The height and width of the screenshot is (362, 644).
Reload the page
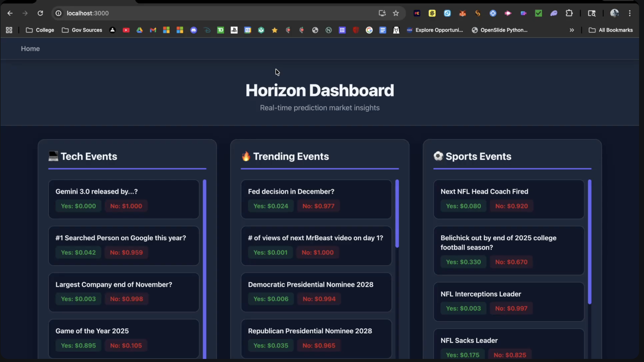40,13
